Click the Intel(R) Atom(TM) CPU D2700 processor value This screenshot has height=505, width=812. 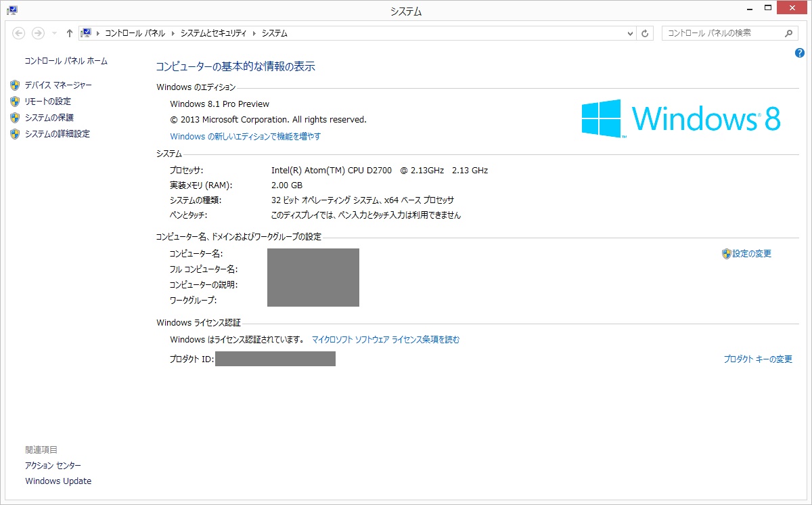point(379,171)
